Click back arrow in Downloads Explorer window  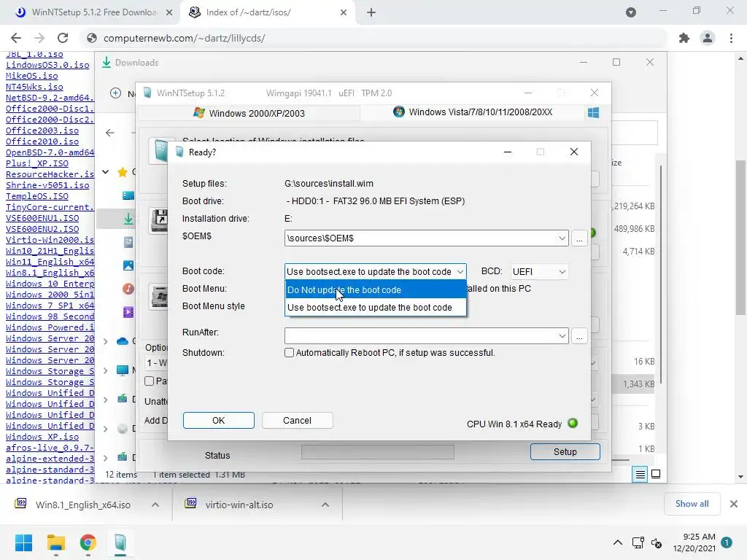coord(110,133)
